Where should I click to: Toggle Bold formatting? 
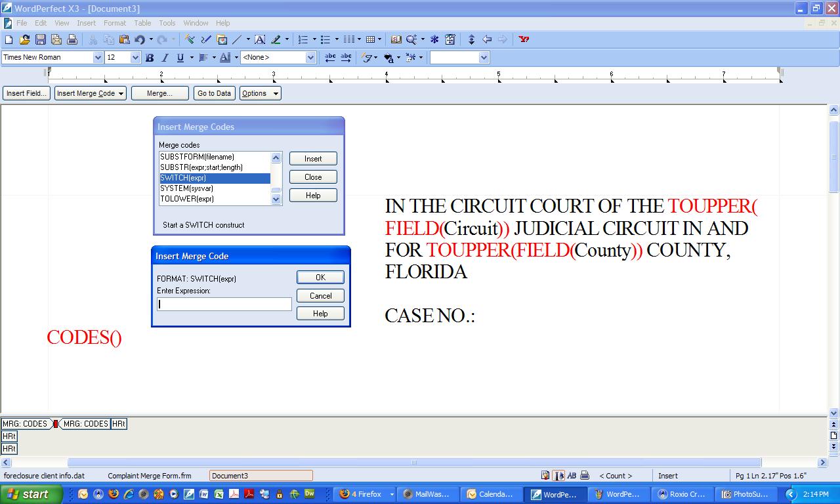pos(150,58)
